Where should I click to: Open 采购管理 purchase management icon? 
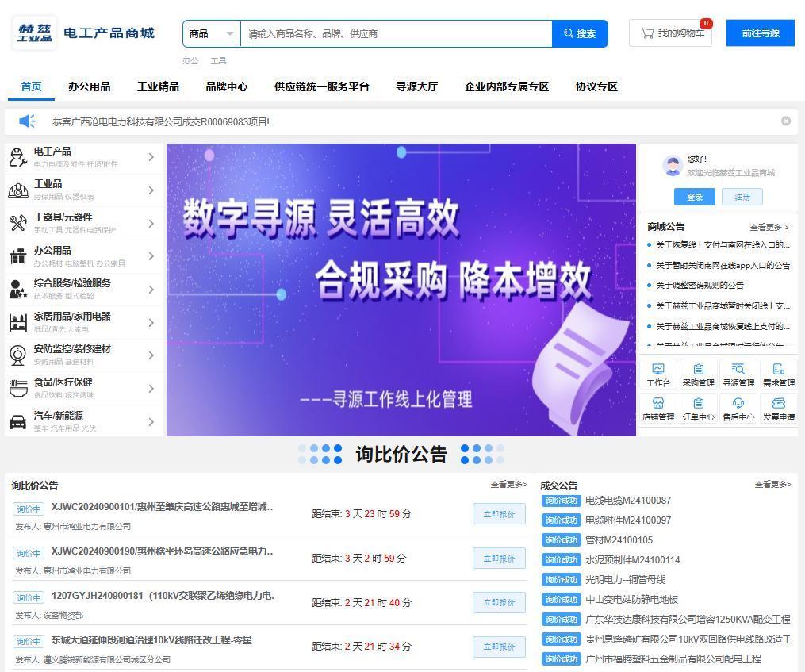698,374
